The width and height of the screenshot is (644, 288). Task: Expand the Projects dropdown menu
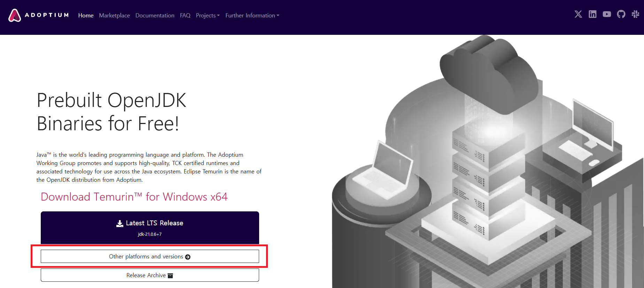(x=208, y=15)
